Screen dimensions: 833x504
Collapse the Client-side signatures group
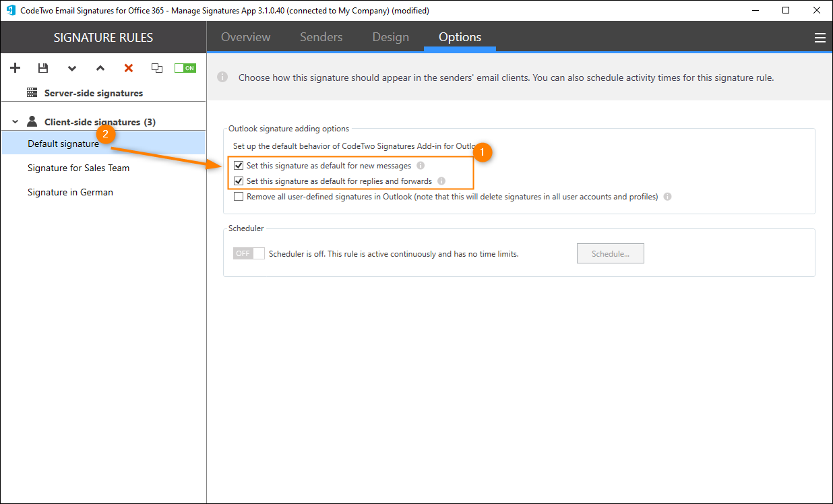click(15, 122)
